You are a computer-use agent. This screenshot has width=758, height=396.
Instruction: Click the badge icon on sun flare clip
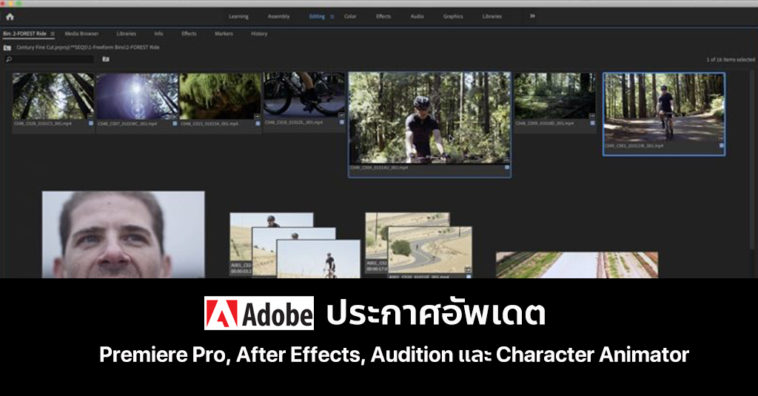(x=175, y=123)
